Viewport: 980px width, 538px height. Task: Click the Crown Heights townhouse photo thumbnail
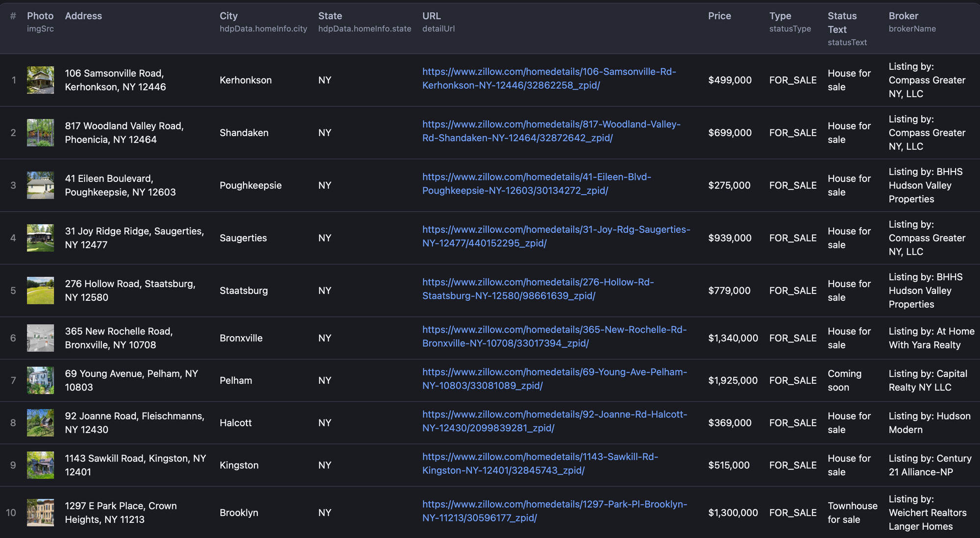tap(40, 513)
